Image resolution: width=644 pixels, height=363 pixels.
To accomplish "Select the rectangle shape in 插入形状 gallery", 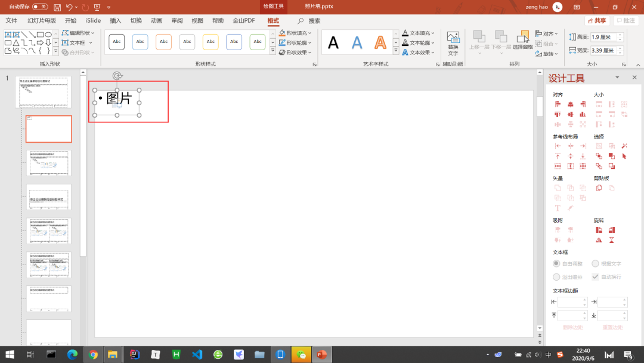I will tap(40, 35).
